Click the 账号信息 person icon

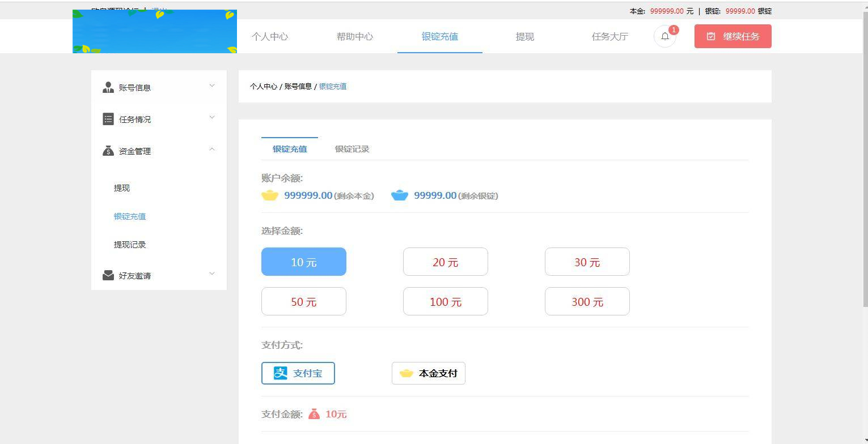point(108,87)
